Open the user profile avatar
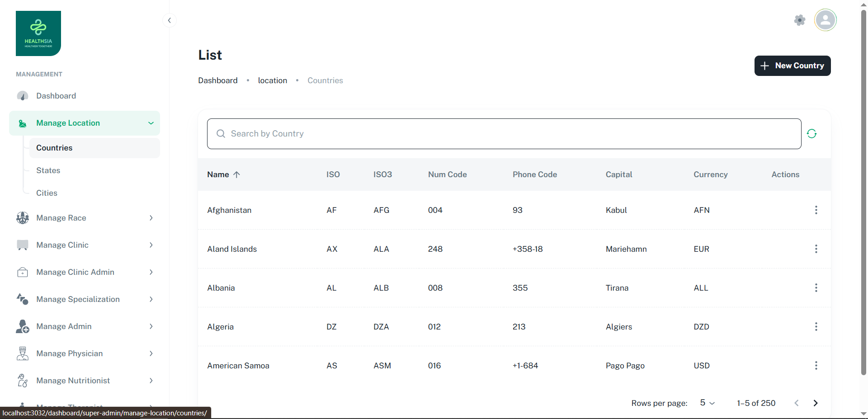This screenshot has width=868, height=419. pos(825,20)
